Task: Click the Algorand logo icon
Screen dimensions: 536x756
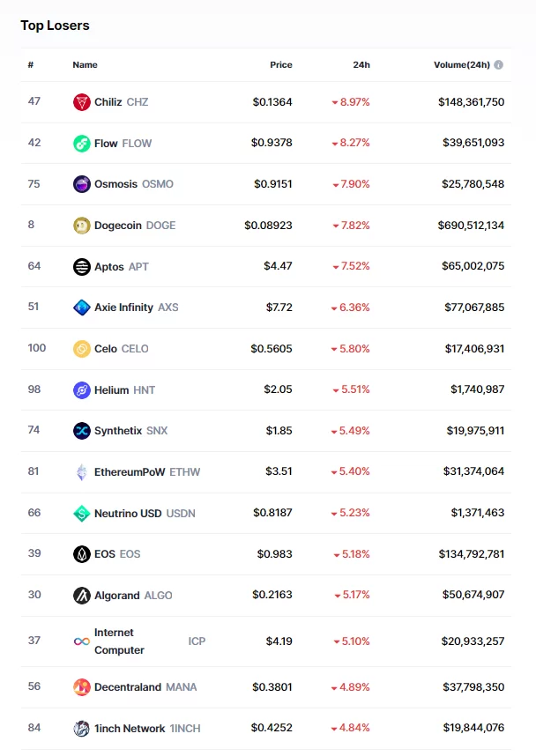Action: (81, 596)
